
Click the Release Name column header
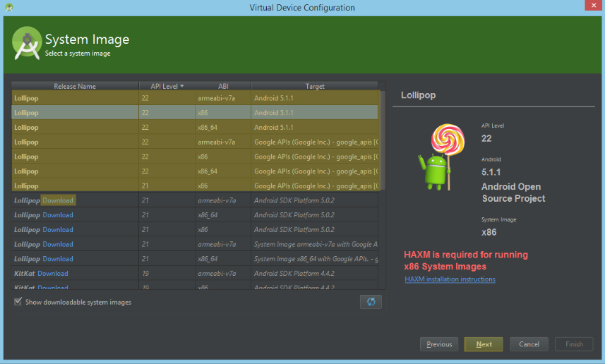tap(75, 86)
